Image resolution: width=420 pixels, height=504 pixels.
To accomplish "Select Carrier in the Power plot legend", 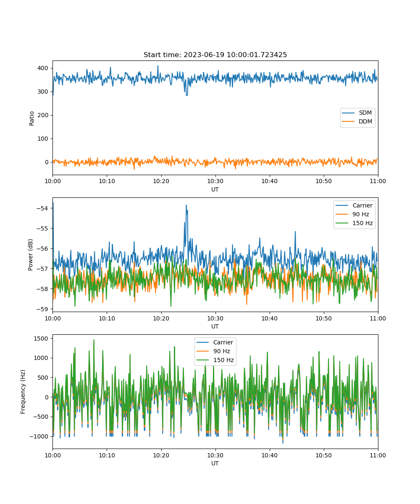I will click(362, 206).
